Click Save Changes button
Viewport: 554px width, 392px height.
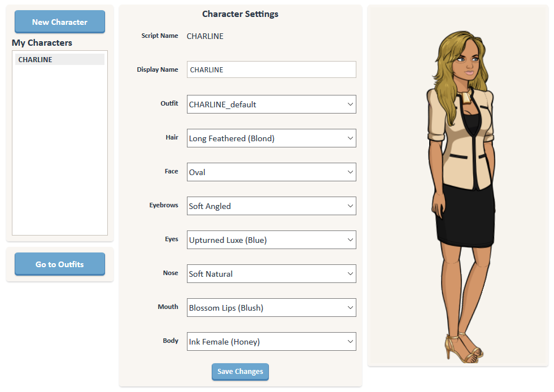tap(240, 372)
